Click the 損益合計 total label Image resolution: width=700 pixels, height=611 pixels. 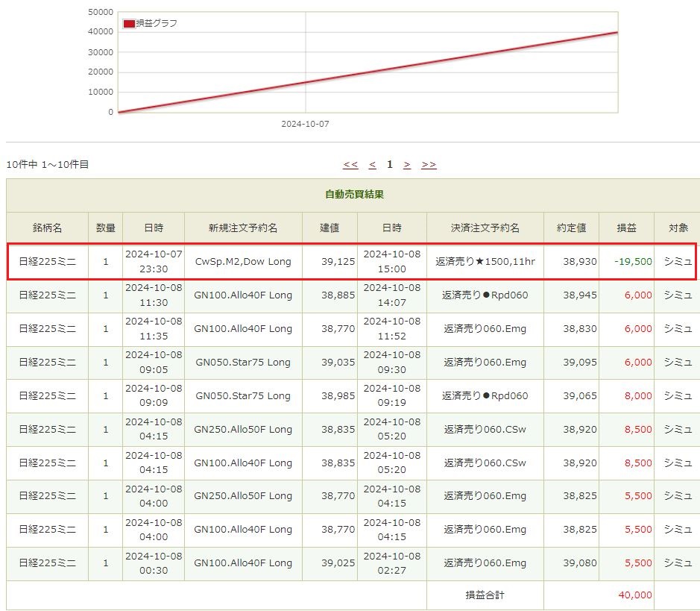pos(485,595)
